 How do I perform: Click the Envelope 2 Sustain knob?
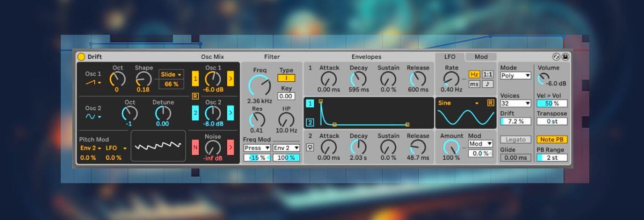click(x=388, y=147)
